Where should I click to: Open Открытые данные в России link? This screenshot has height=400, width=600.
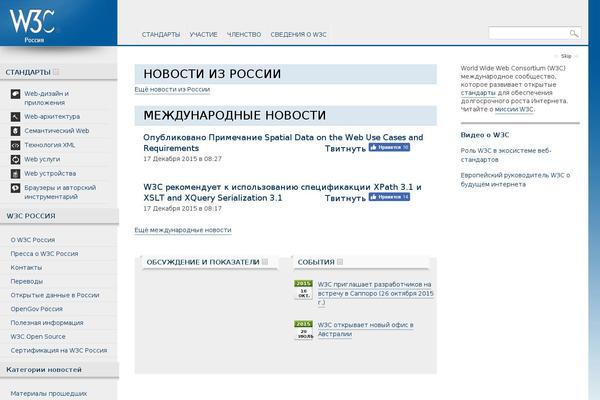55,295
